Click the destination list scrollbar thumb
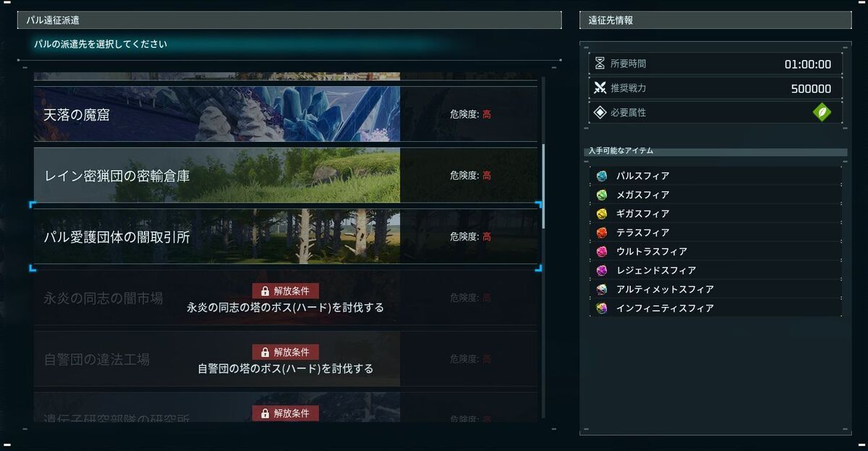 543,186
